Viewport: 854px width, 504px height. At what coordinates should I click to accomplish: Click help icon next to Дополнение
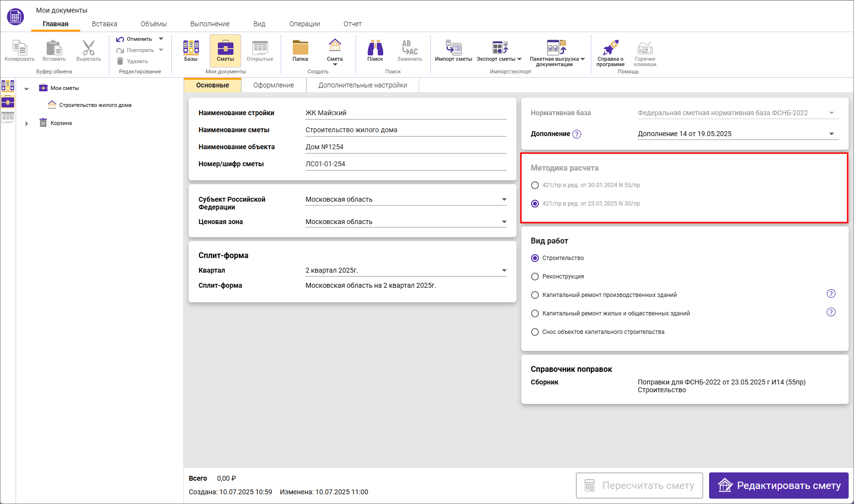[x=577, y=134]
